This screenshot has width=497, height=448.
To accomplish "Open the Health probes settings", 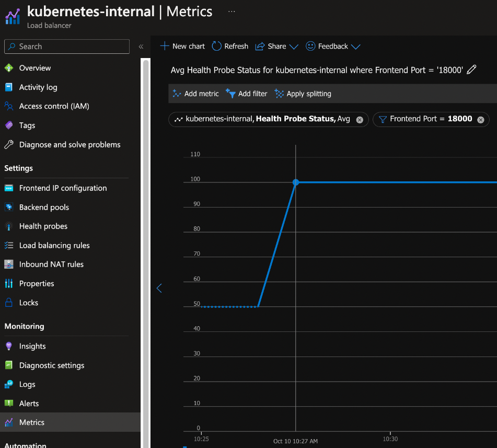I will click(x=42, y=226).
